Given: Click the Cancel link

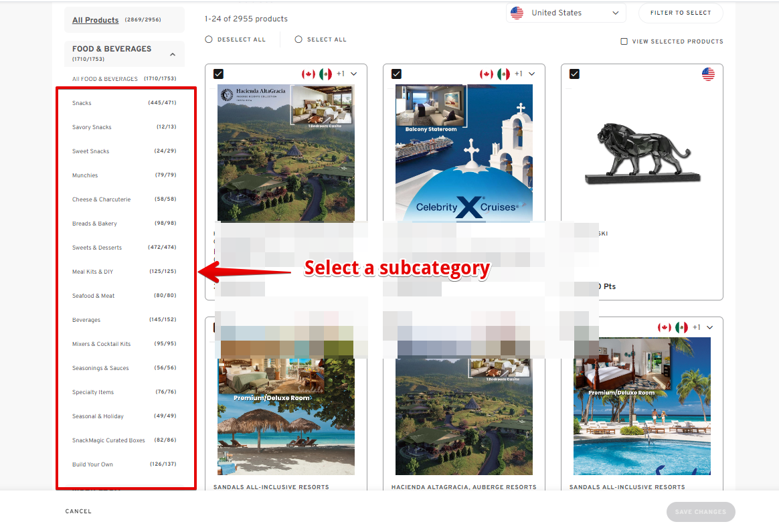Looking at the screenshot, I should 78,511.
